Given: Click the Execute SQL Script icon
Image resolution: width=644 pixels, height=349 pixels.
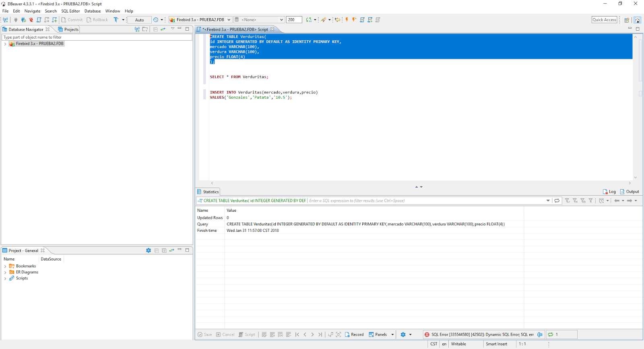Looking at the screenshot, I should coord(362,20).
